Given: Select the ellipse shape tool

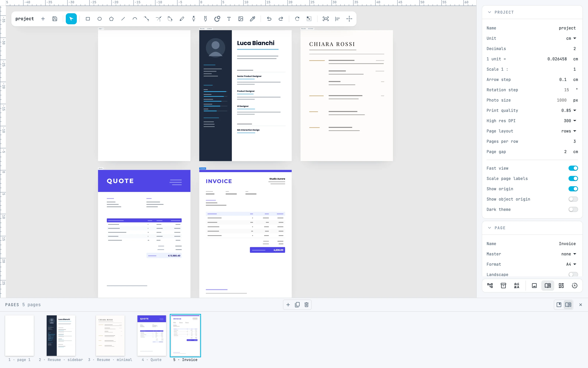Looking at the screenshot, I should click(100, 19).
